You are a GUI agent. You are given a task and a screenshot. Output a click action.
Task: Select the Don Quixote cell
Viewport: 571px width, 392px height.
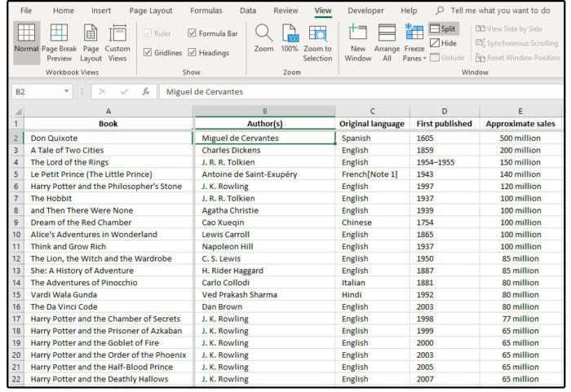108,138
